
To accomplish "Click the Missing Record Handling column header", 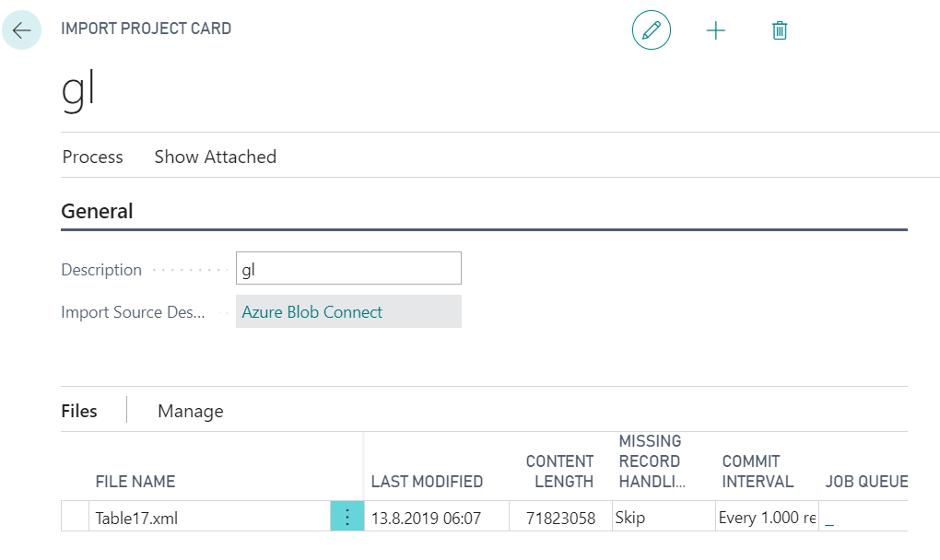I will (x=650, y=461).
